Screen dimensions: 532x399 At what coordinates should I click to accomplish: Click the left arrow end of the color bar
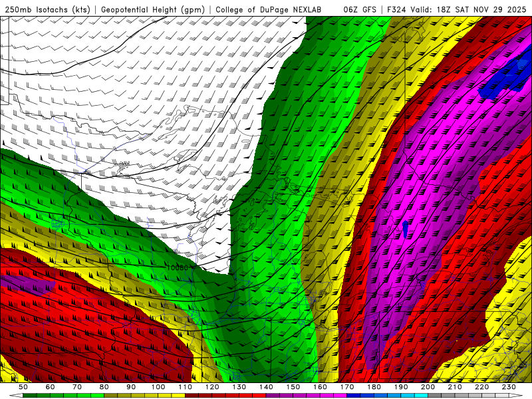pos(16,395)
